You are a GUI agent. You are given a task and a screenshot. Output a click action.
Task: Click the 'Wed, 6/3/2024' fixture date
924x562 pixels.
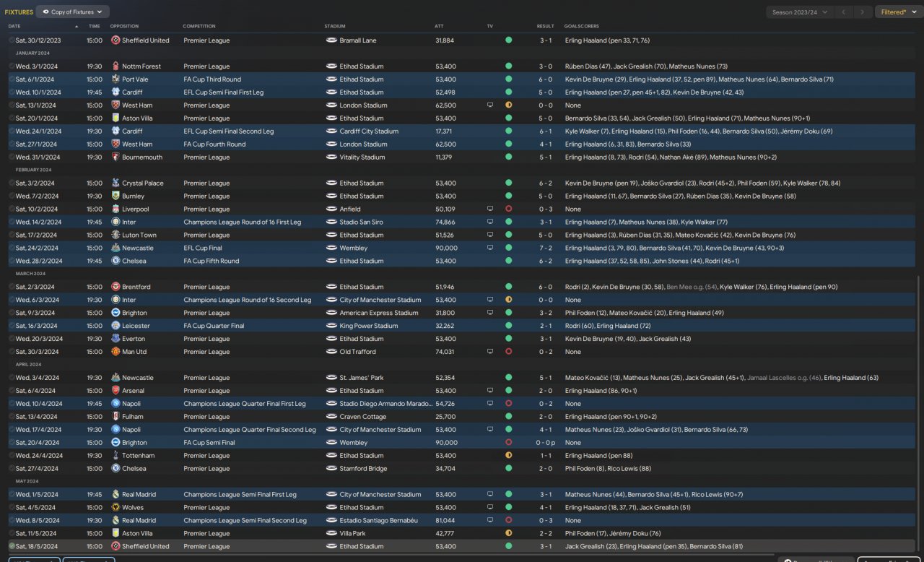coord(38,300)
